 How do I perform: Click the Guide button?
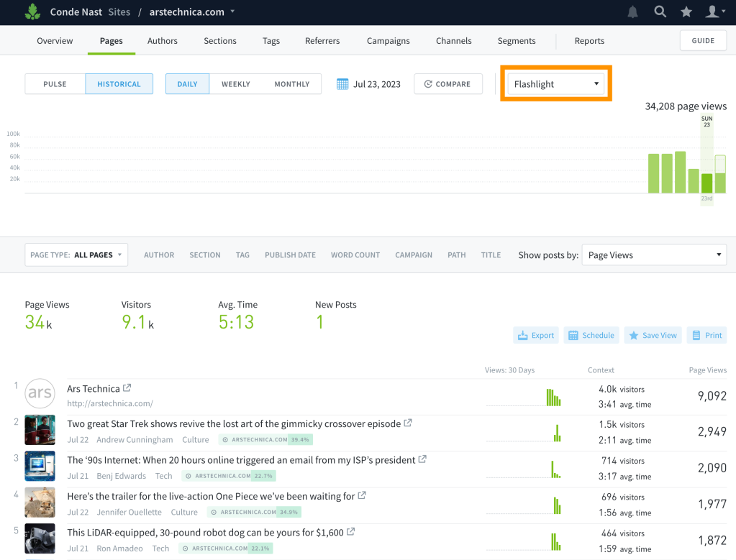click(703, 40)
